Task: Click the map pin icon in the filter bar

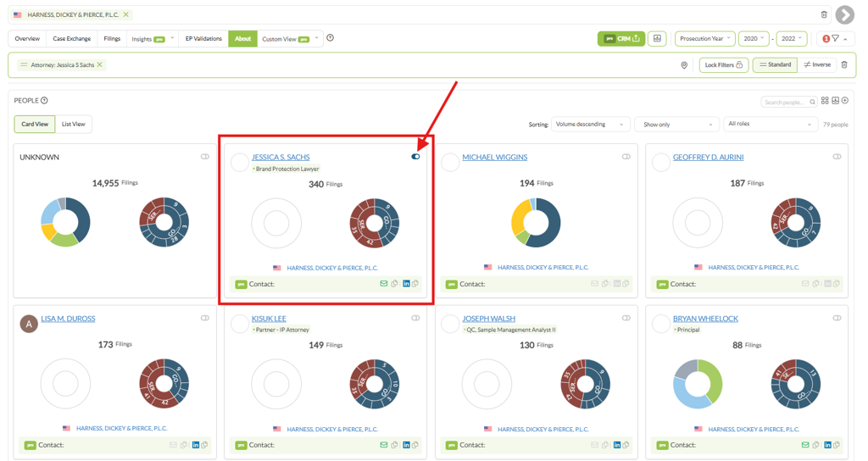Action: click(x=684, y=65)
